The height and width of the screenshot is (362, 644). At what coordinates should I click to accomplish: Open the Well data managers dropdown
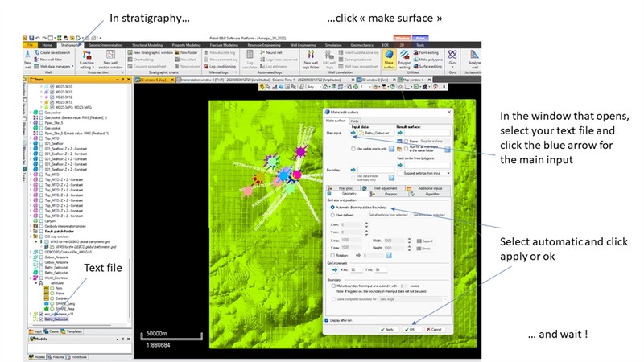pyautogui.click(x=54, y=66)
